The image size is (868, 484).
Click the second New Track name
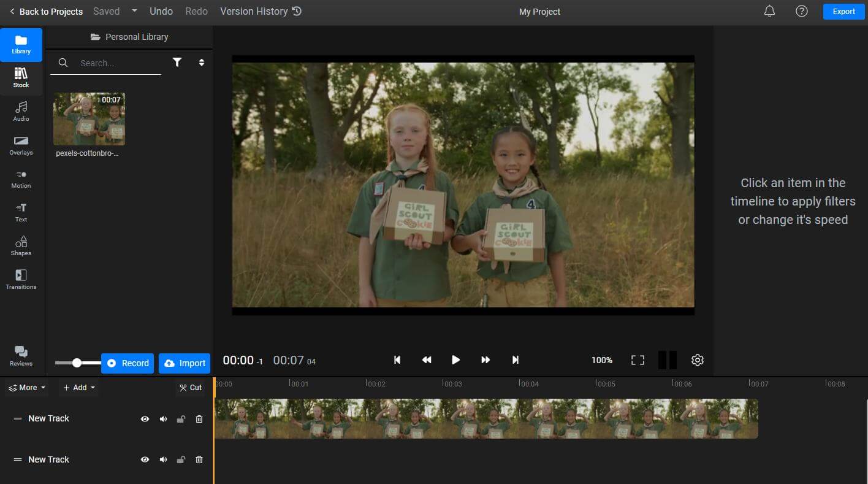point(48,459)
